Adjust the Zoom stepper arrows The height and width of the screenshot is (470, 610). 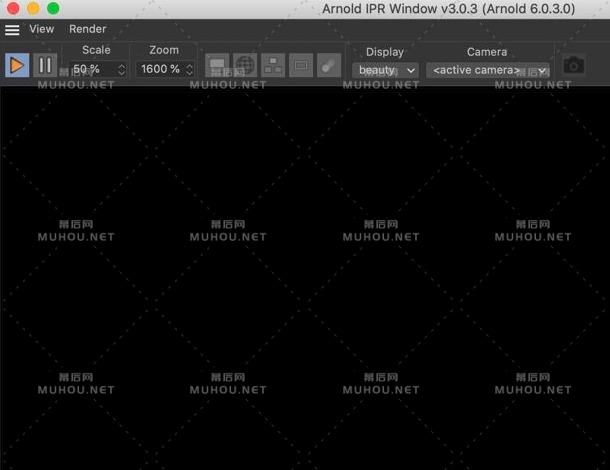[189, 70]
